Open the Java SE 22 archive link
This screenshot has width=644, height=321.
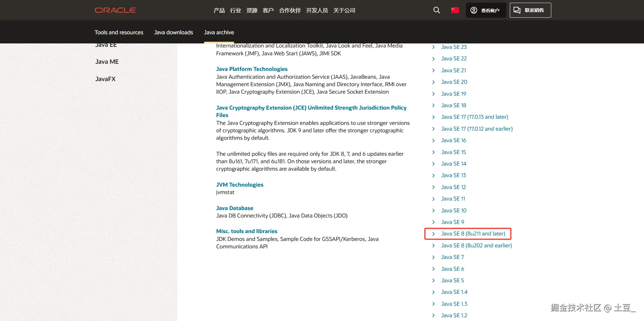[454, 58]
